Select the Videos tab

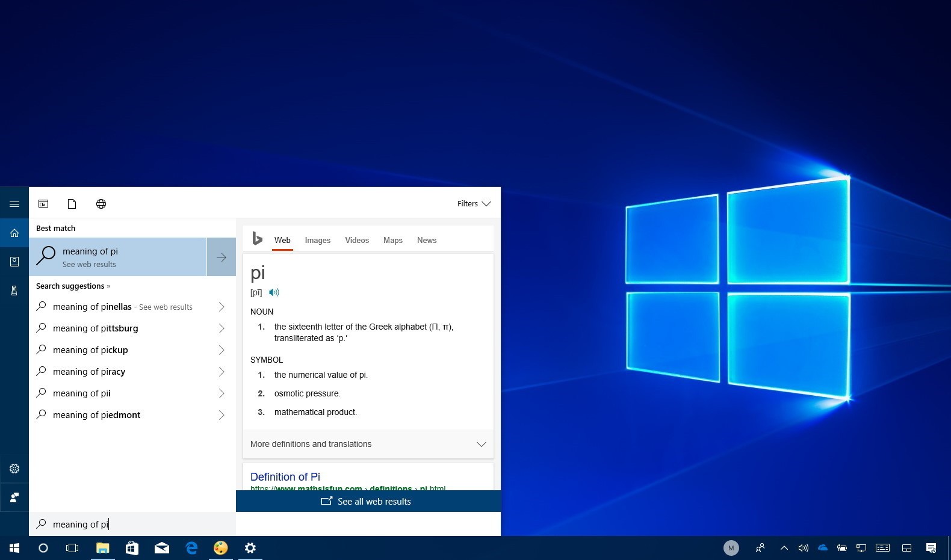click(x=356, y=240)
